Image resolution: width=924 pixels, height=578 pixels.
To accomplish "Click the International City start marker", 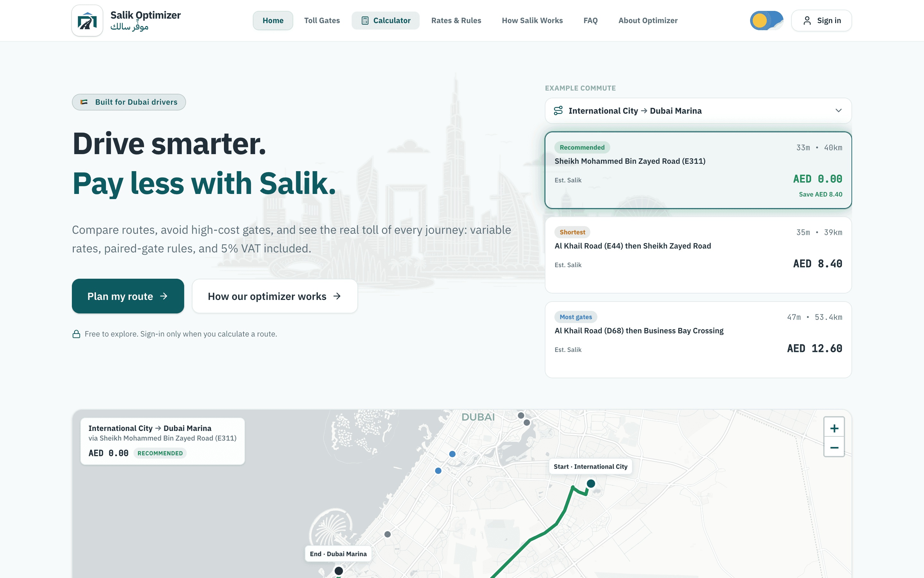I will [x=591, y=484].
